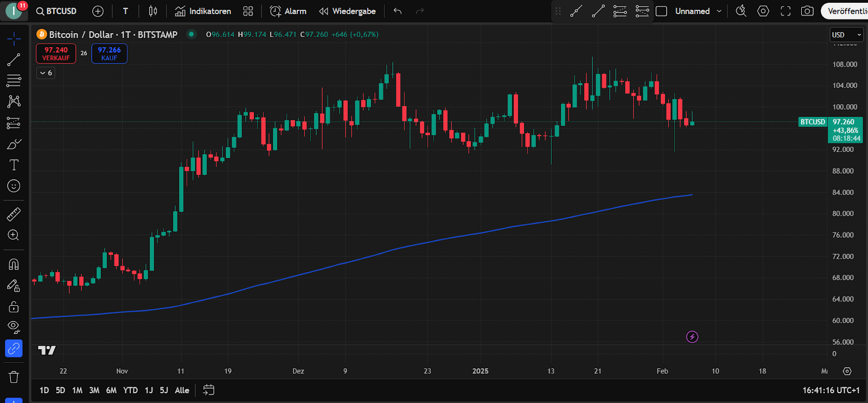Select the extended line tool in favorites toolbar

(576, 11)
